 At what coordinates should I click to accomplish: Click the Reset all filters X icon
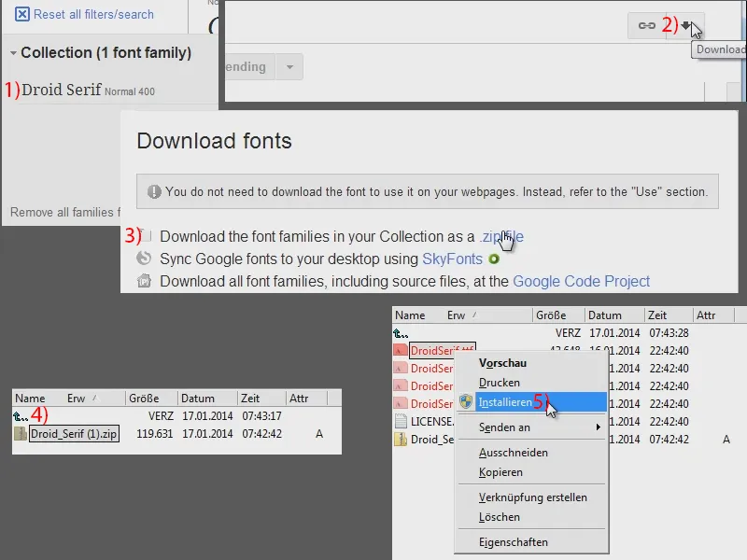tap(21, 14)
